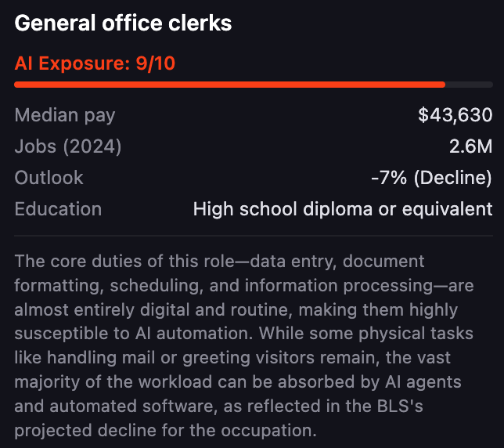Click the "General office clerks" title
504x448 pixels.
(123, 23)
